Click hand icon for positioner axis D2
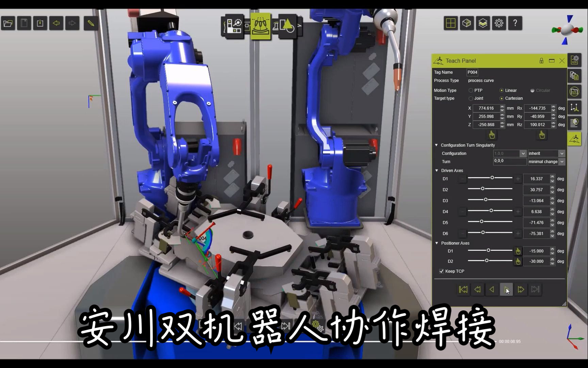Screen dimensions: 588x368 pos(518,261)
